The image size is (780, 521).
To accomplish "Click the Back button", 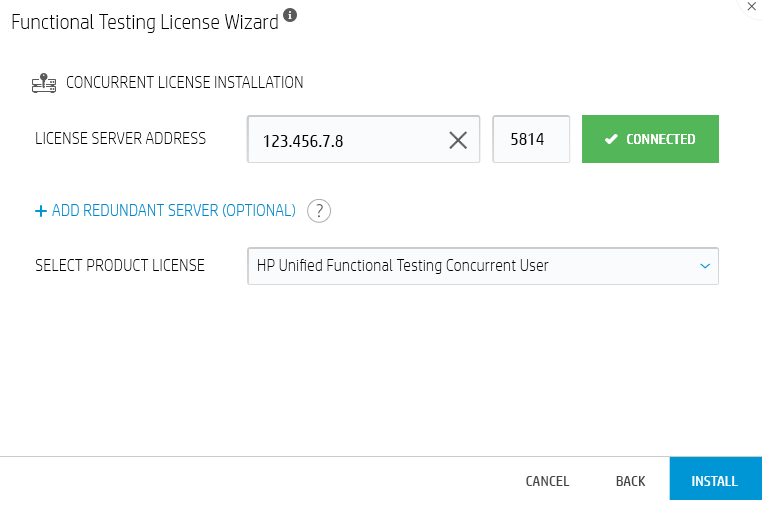I will tap(630, 481).
